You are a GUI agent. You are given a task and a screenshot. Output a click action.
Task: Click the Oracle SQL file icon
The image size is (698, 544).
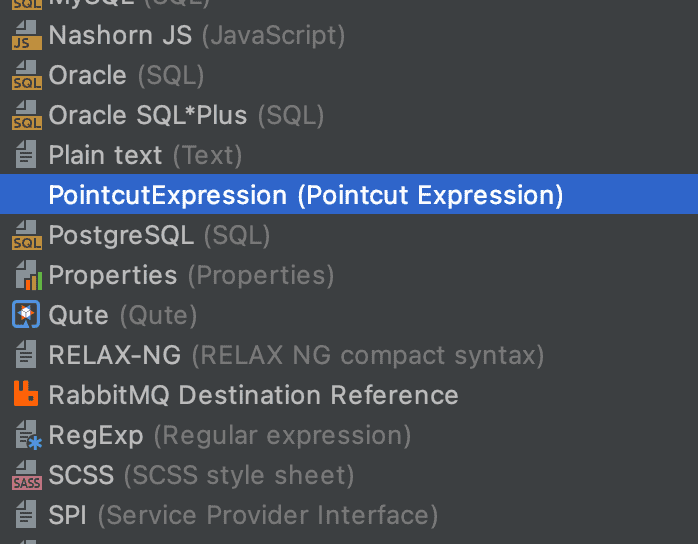(x=27, y=75)
